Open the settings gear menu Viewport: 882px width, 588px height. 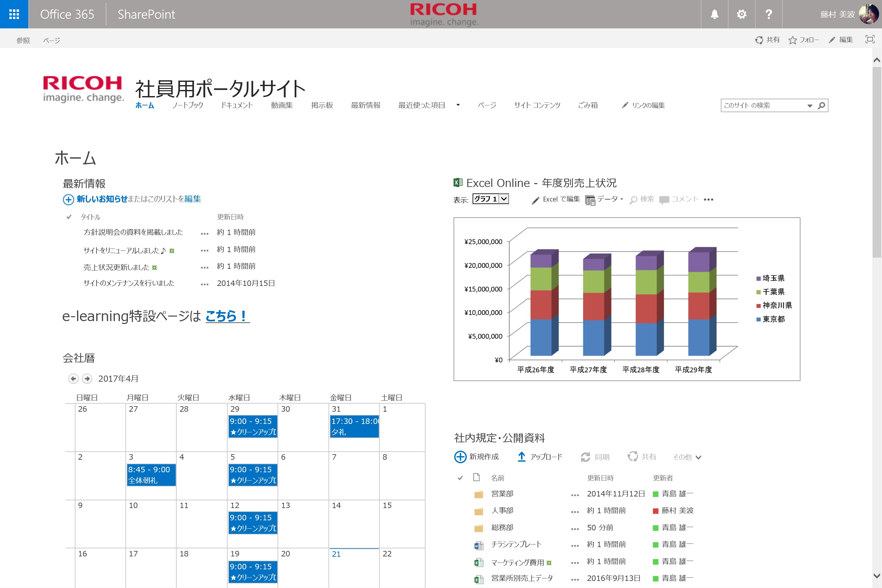coord(741,14)
